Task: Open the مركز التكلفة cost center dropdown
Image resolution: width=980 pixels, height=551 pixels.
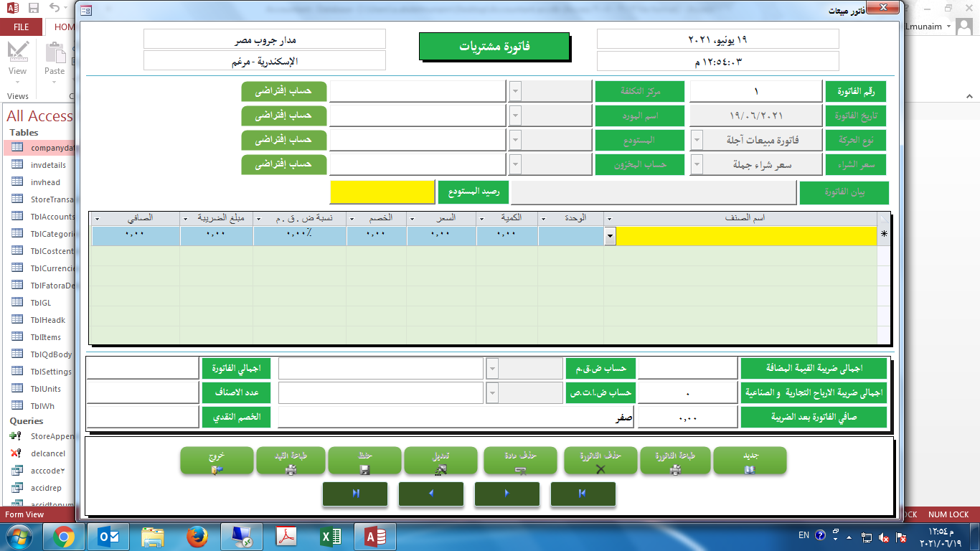Action: [516, 91]
